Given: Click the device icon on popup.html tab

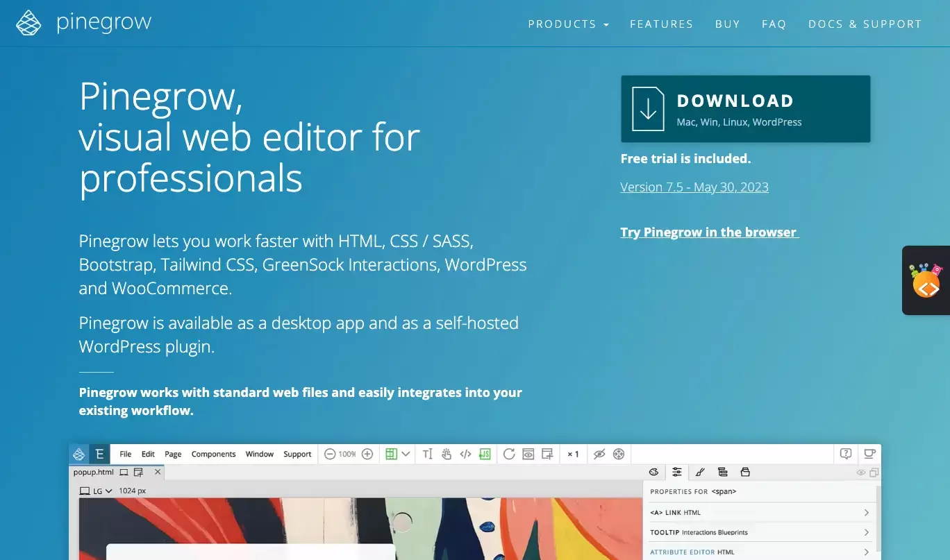Looking at the screenshot, I should pos(124,473).
